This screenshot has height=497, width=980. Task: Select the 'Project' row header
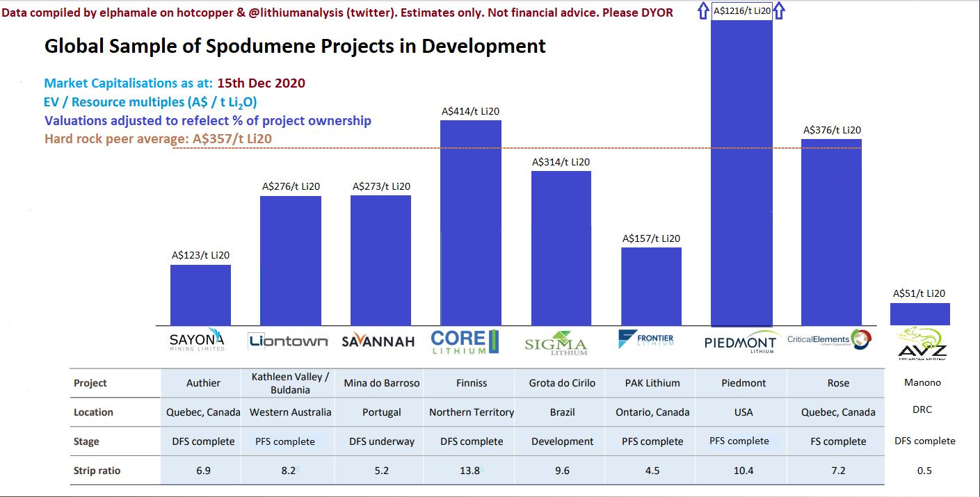90,383
